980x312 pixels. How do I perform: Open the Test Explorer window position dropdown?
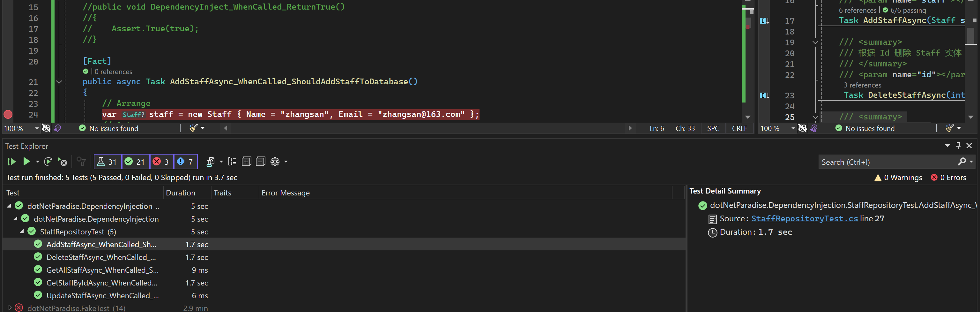point(947,146)
